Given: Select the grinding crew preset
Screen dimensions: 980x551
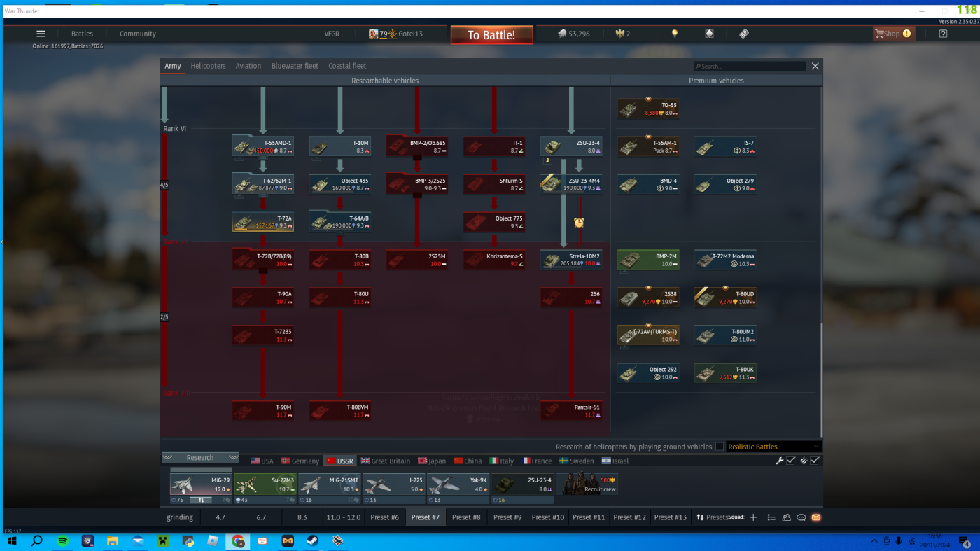Looking at the screenshot, I should coord(180,517).
